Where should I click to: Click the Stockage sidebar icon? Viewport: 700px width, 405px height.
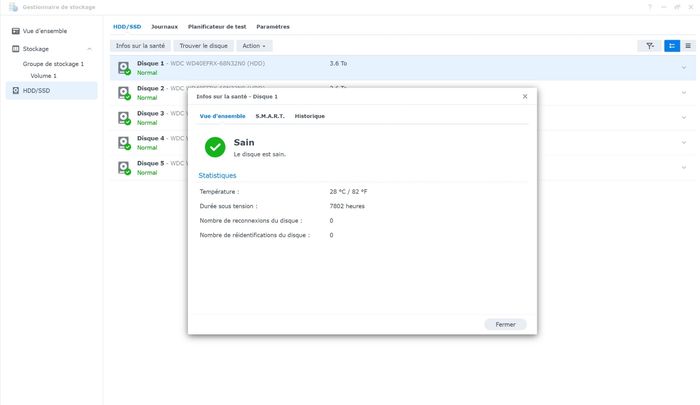click(x=16, y=49)
